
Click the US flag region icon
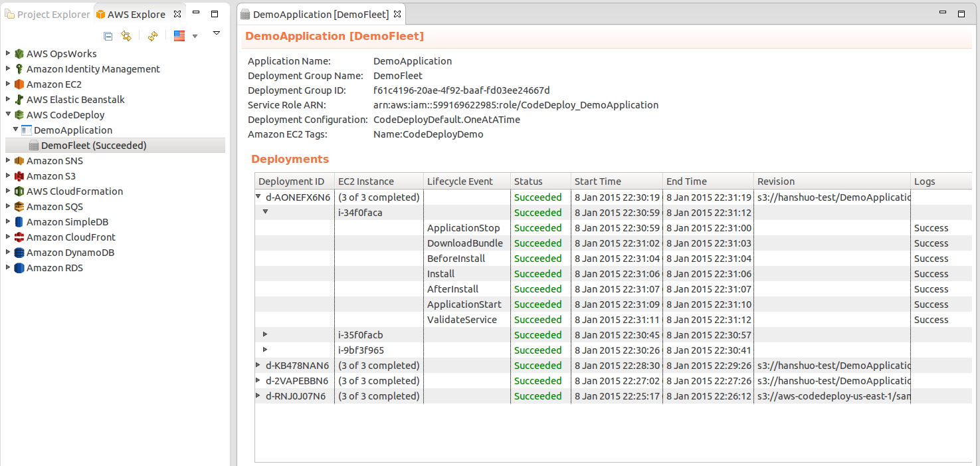179,36
